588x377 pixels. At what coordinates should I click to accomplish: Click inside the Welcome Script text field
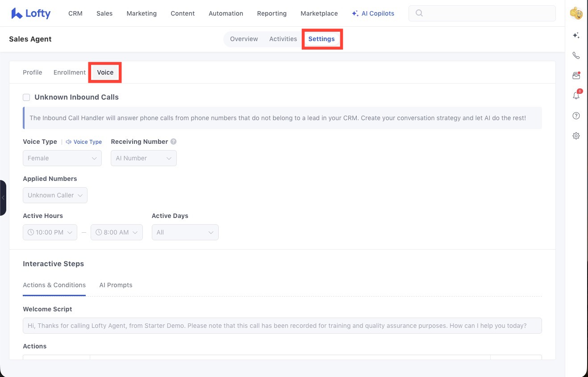click(x=282, y=325)
